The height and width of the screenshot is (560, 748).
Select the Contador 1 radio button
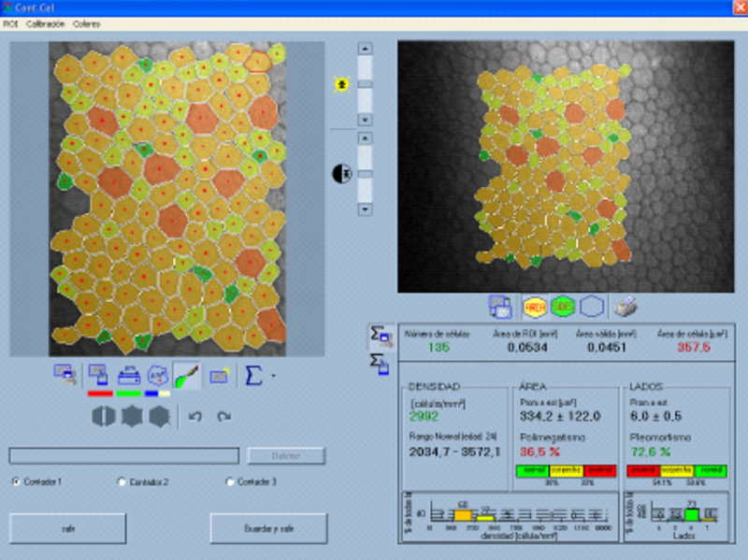point(16,482)
